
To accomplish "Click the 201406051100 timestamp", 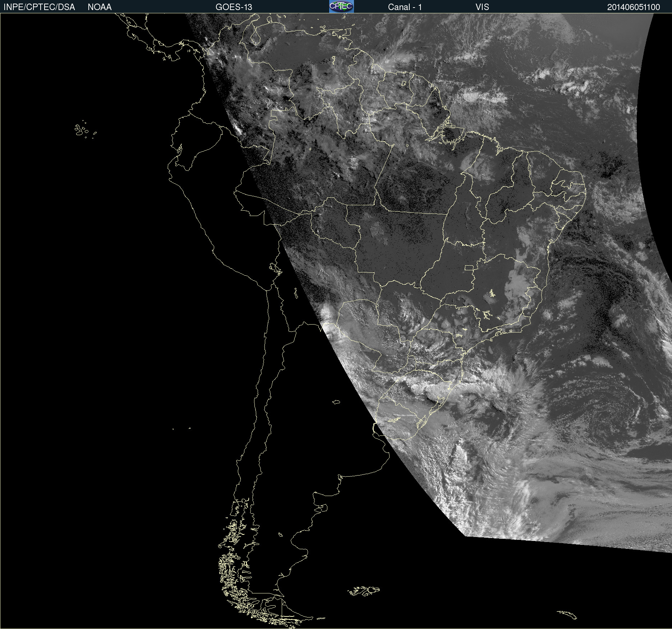I will (x=633, y=7).
